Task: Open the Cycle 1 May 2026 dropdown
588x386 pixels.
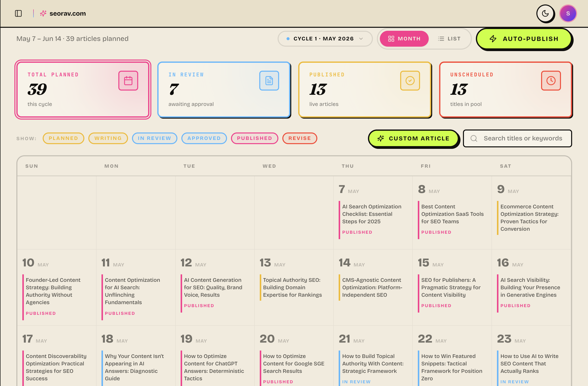Action: [325, 39]
